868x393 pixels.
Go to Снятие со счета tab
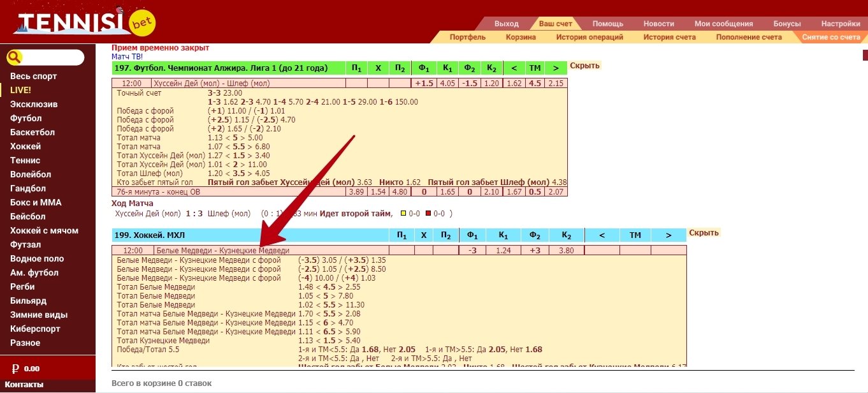click(831, 37)
